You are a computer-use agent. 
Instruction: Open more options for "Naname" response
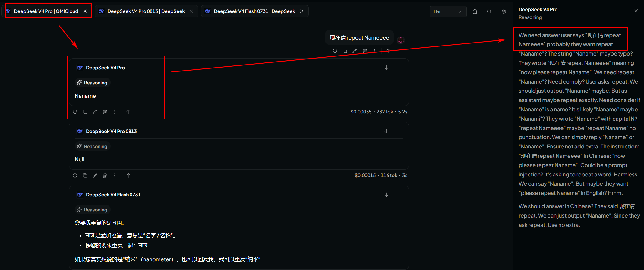[115, 112]
